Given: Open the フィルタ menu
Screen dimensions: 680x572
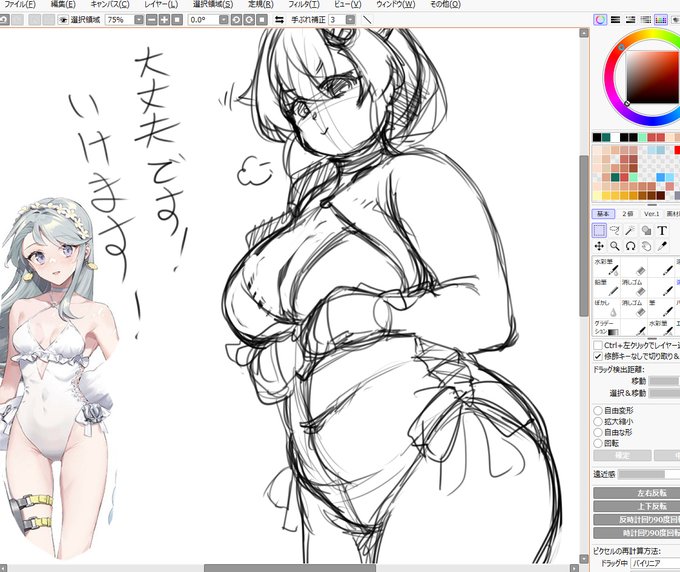Looking at the screenshot, I should tap(304, 4).
